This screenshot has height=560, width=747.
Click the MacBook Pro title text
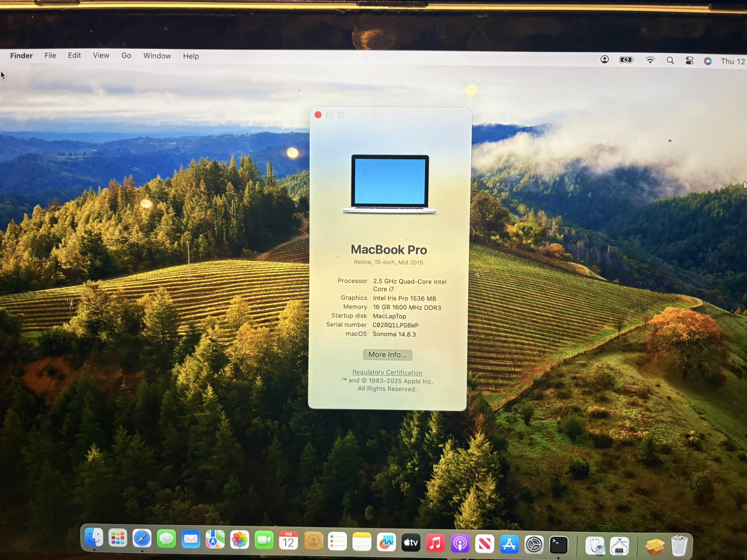point(389,250)
